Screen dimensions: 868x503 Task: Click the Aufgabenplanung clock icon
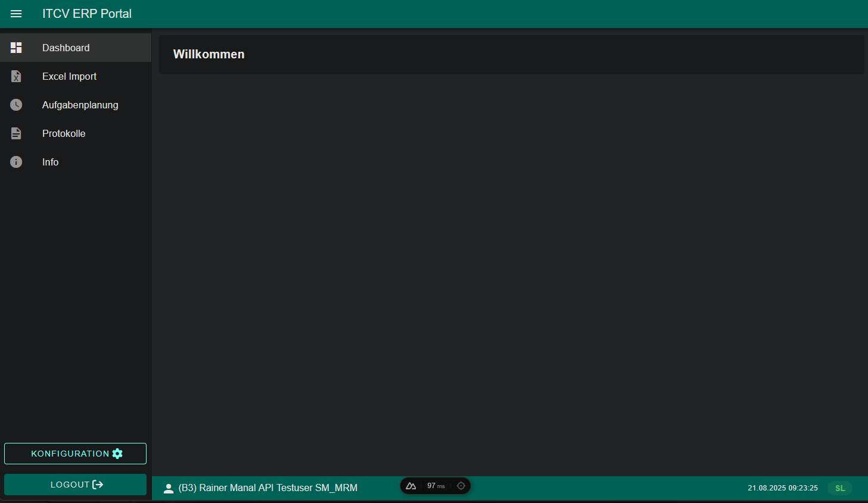[16, 105]
